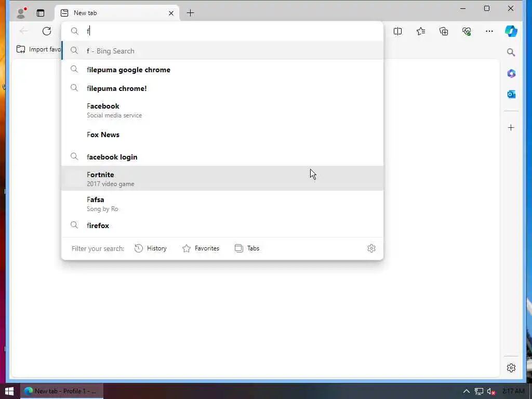Open address bar suggestion settings gear
This screenshot has height=399, width=532.
pyautogui.click(x=371, y=248)
